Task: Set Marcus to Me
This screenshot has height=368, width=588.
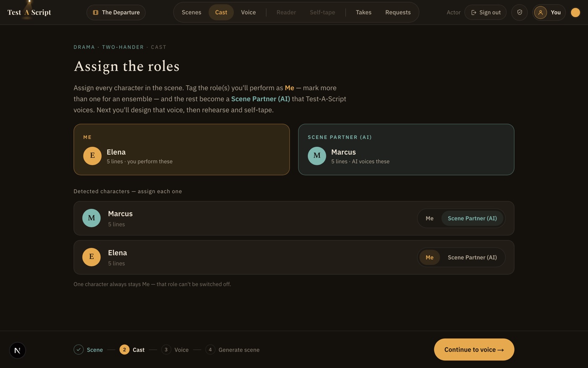Action: click(429, 218)
